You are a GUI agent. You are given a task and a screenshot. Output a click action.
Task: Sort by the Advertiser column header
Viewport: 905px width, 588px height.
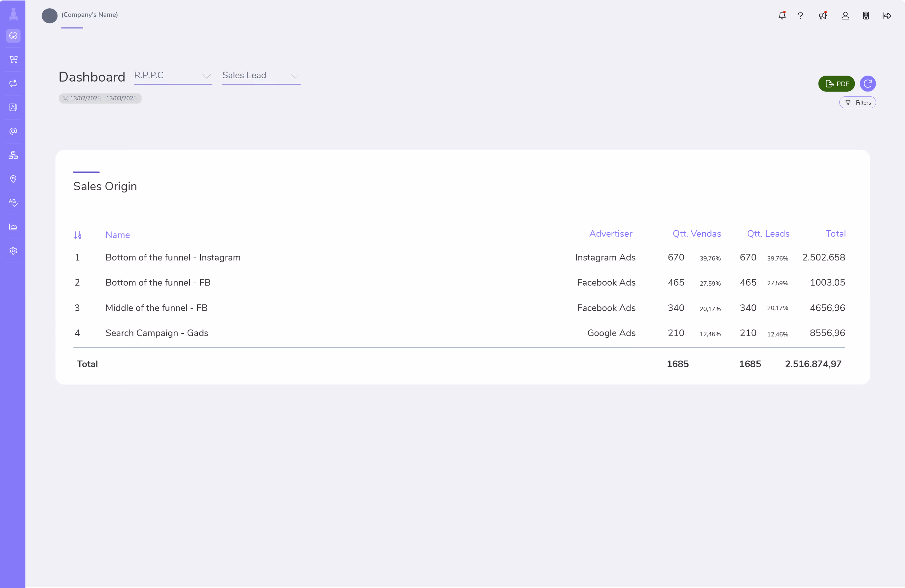coord(611,234)
